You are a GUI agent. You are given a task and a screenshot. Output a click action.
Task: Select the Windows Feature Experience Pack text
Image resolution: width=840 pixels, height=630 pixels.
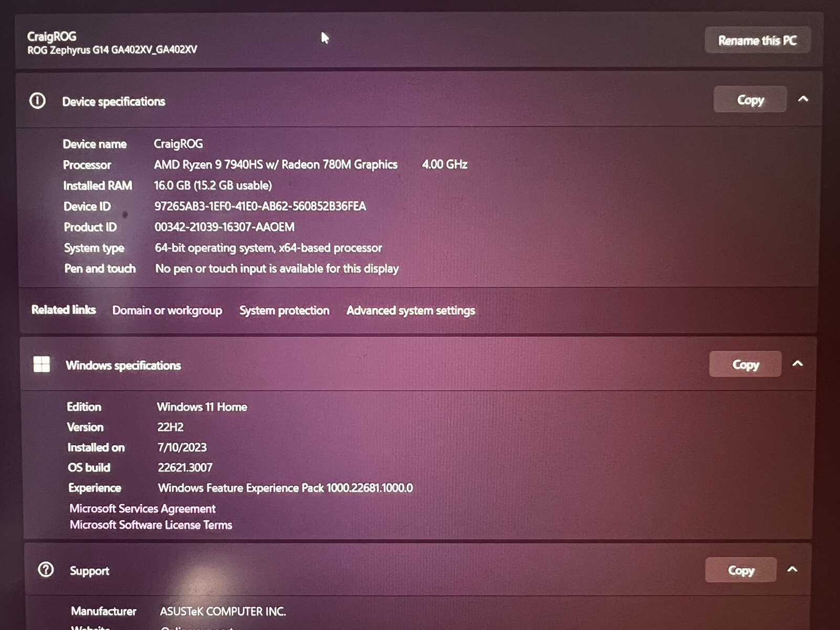click(x=286, y=488)
